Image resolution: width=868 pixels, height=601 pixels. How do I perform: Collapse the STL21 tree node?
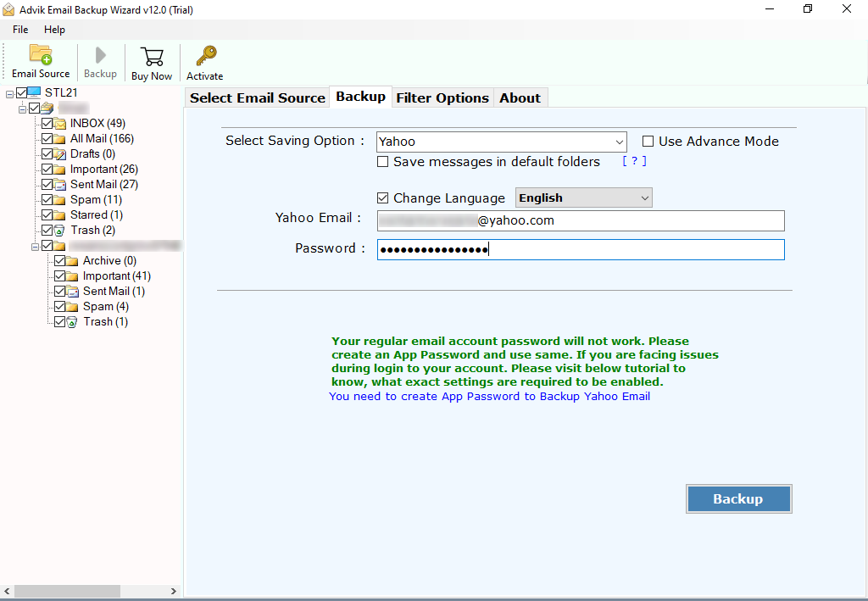click(9, 94)
